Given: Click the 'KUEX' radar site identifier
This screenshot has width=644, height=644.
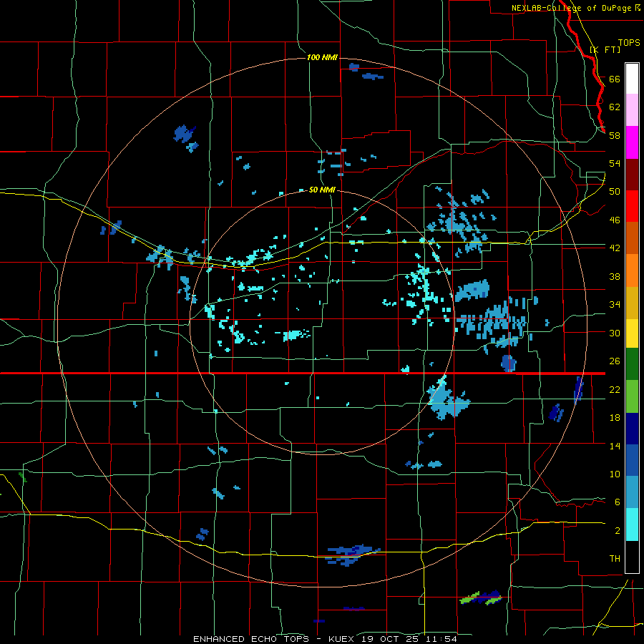Looking at the screenshot, I should click(343, 639).
